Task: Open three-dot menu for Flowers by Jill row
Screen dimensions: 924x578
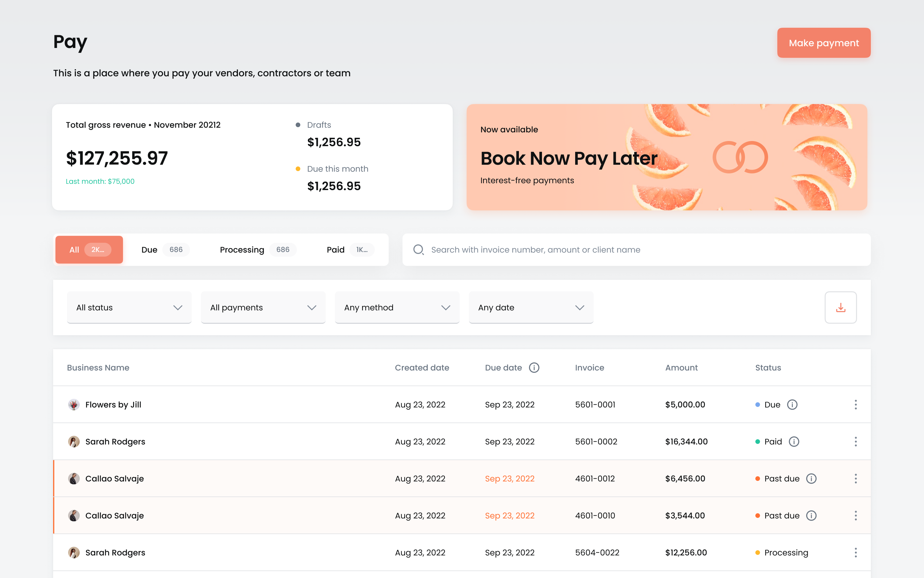Action: (856, 404)
